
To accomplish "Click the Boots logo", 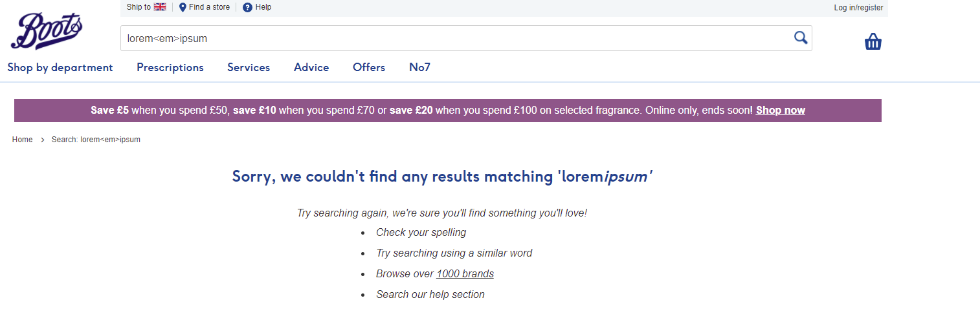I will [47, 31].
